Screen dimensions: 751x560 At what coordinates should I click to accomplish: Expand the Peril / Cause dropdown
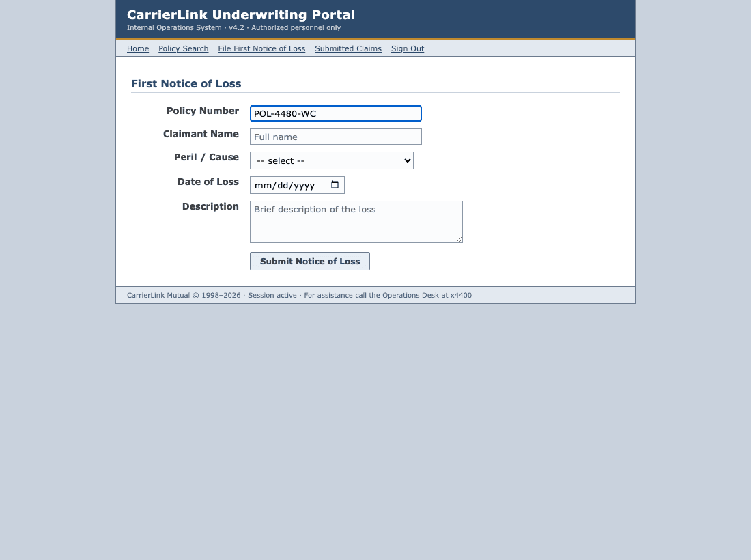[x=331, y=160]
